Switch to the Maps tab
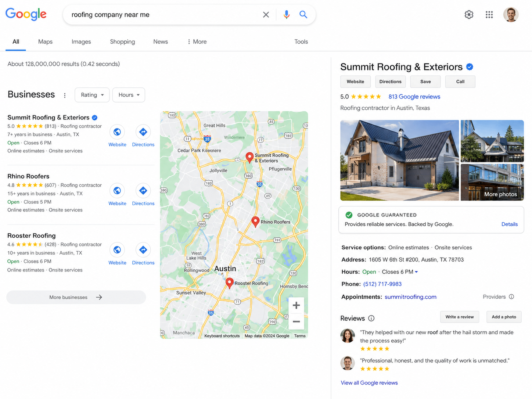The width and height of the screenshot is (532, 399). pos(45,42)
